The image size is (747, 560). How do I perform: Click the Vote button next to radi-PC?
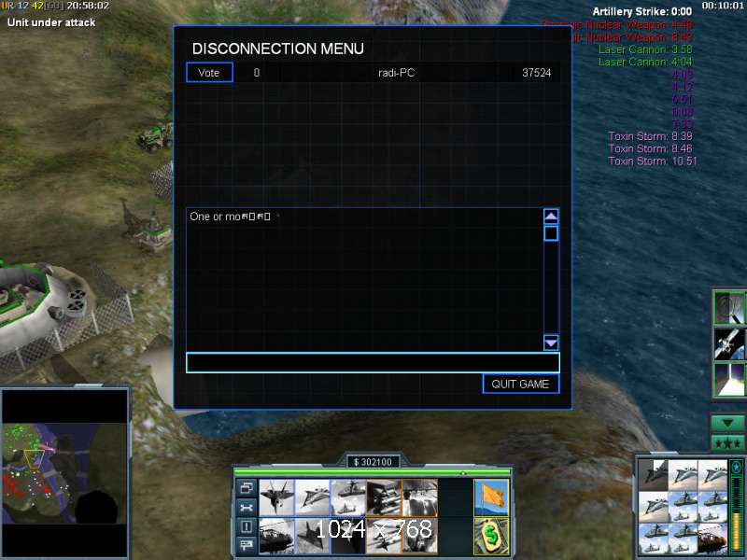[209, 73]
